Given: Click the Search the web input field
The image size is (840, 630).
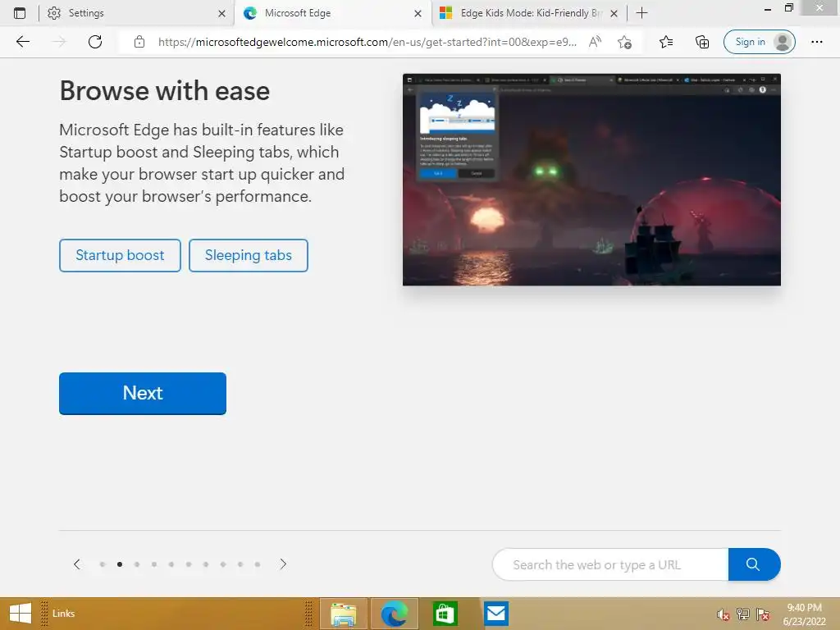Looking at the screenshot, I should [x=610, y=564].
